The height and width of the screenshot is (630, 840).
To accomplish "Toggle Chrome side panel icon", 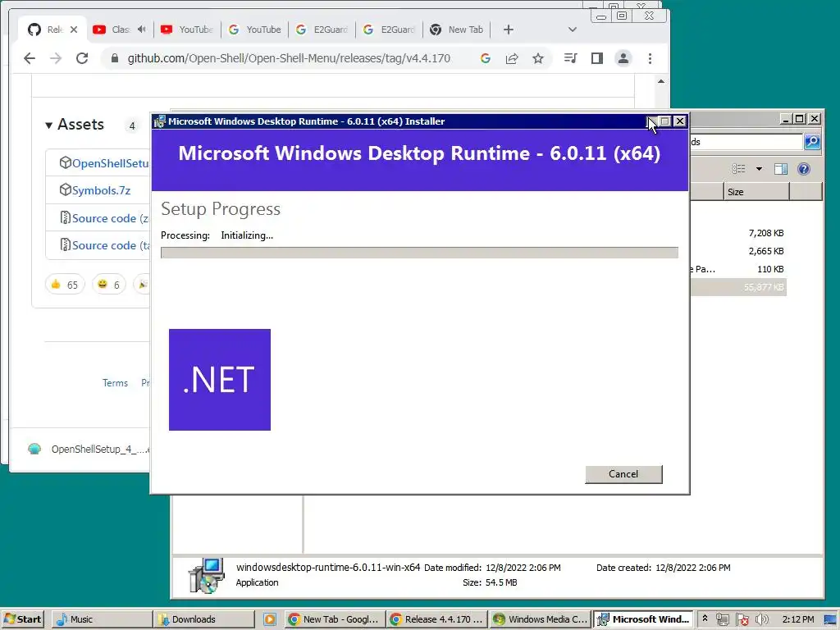I will tap(597, 58).
